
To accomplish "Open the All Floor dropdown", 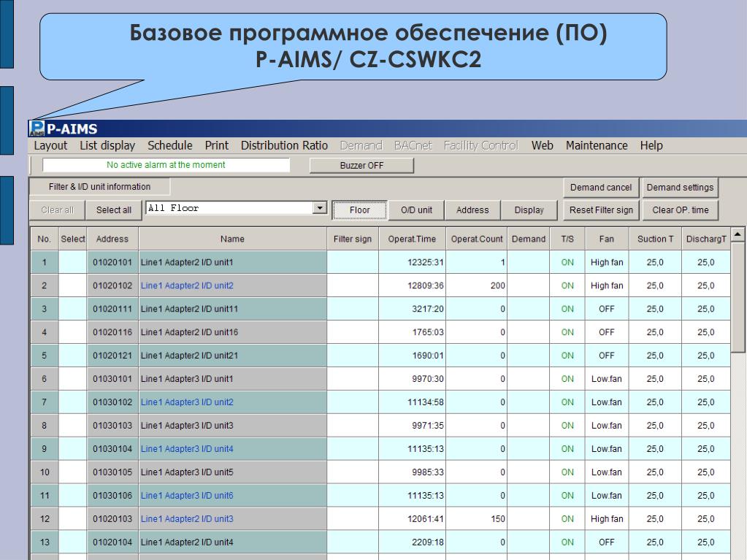I will pyautogui.click(x=320, y=208).
